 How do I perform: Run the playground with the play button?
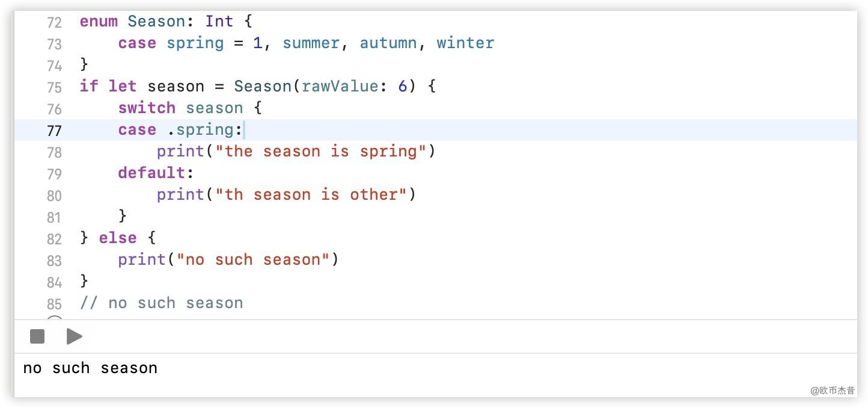tap(75, 336)
